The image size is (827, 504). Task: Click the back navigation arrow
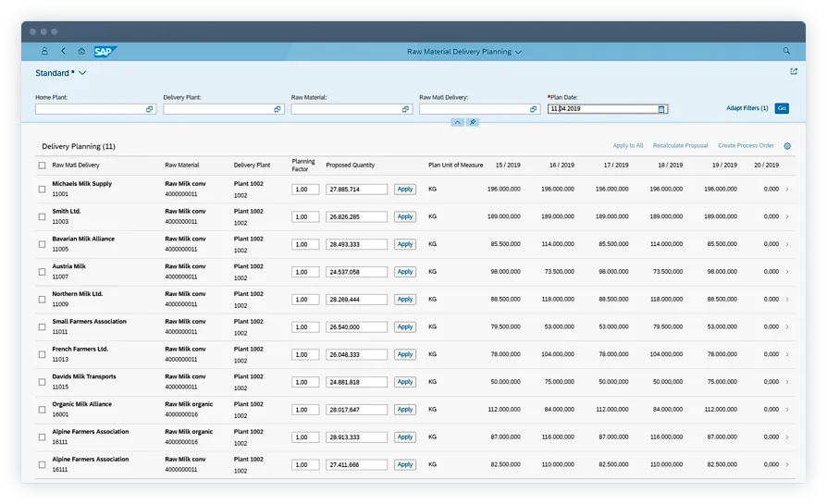(x=63, y=52)
